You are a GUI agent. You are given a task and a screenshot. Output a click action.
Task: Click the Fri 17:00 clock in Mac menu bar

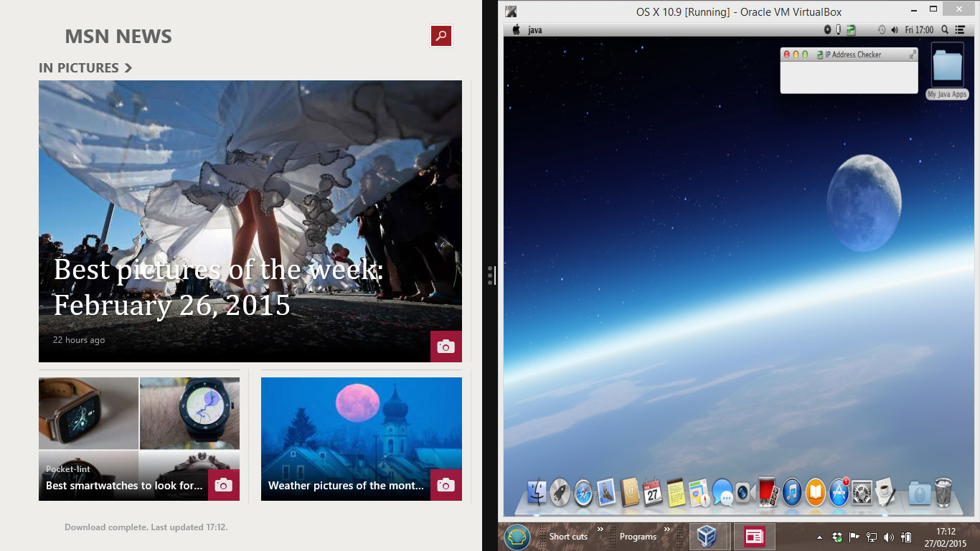(x=920, y=30)
